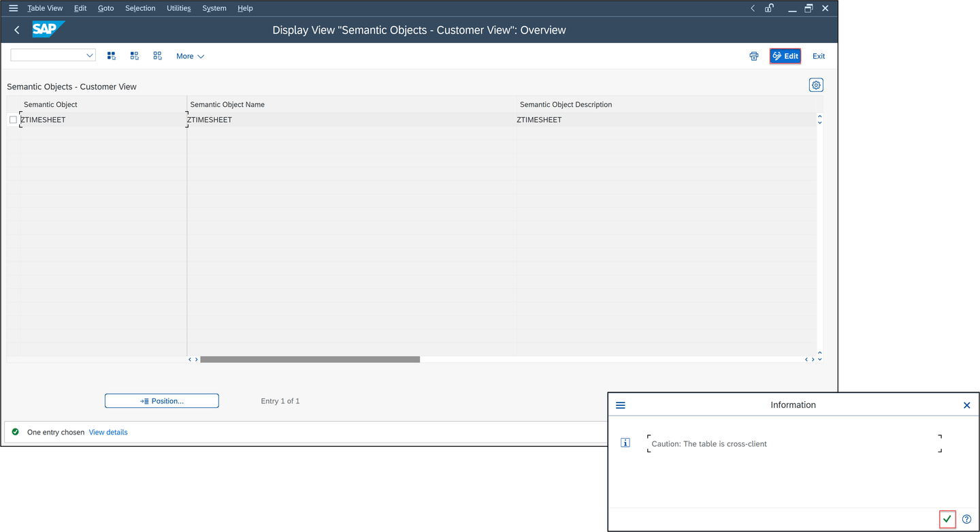Open the System menu
980x532 pixels.
pyautogui.click(x=214, y=8)
